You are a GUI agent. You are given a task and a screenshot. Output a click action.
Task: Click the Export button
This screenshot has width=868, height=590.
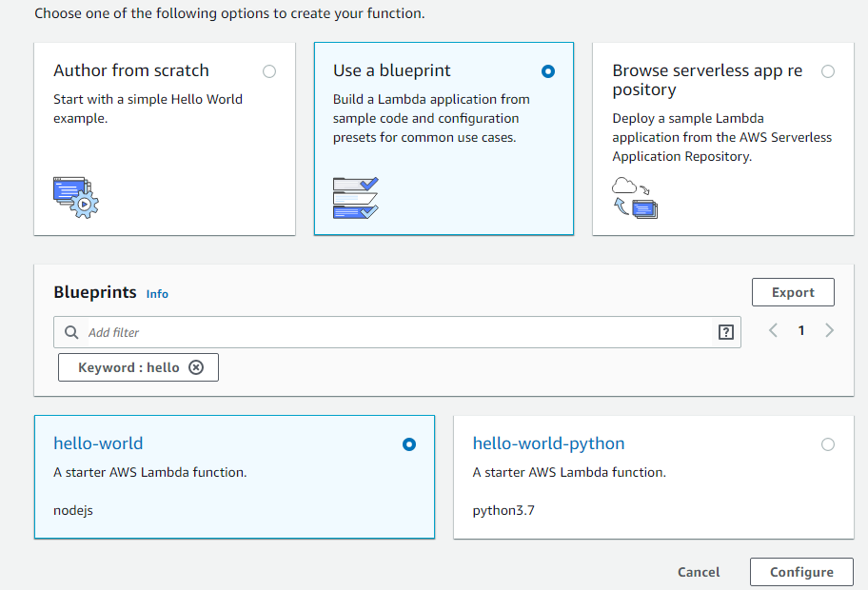793,292
